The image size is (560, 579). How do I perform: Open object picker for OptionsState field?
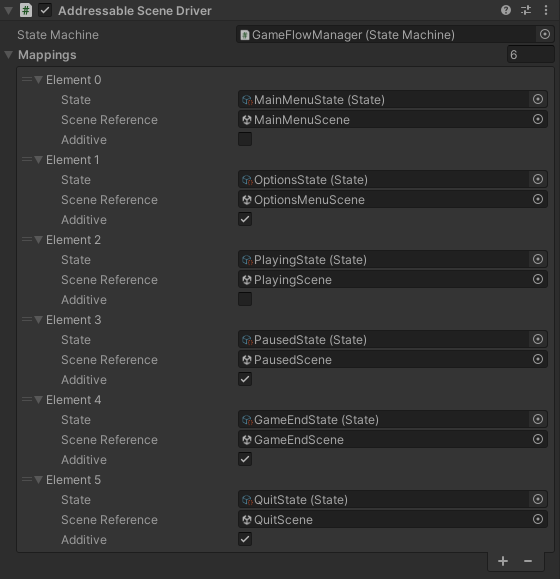click(x=538, y=179)
